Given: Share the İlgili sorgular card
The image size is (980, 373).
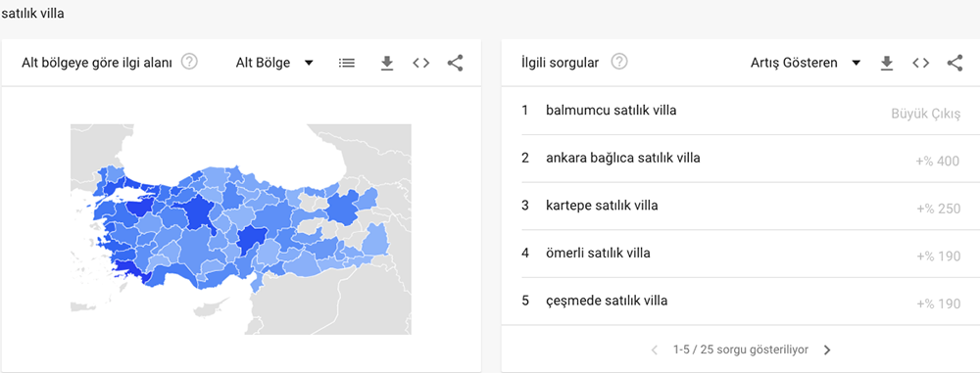Looking at the screenshot, I should 955,63.
